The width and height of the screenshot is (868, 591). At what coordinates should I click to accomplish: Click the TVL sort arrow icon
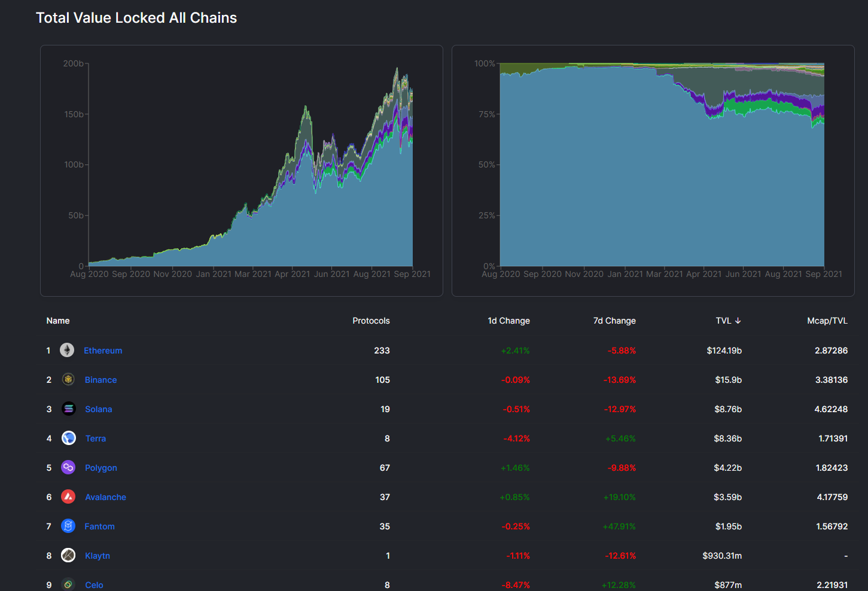pos(738,321)
